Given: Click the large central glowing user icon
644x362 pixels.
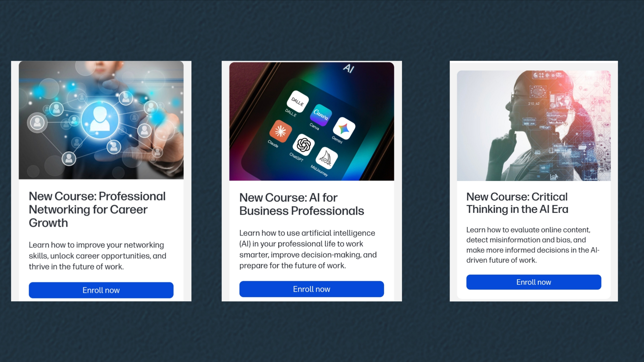Looking at the screenshot, I should pos(100,120).
